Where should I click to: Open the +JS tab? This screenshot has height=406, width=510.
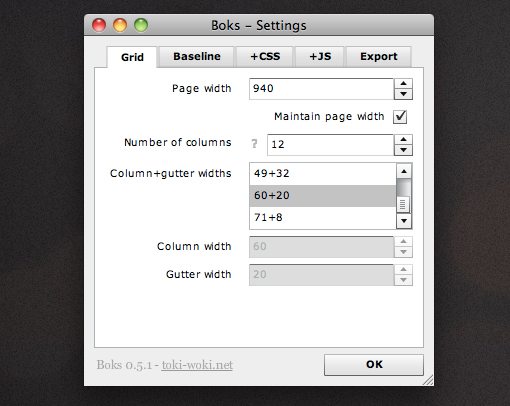pos(320,57)
